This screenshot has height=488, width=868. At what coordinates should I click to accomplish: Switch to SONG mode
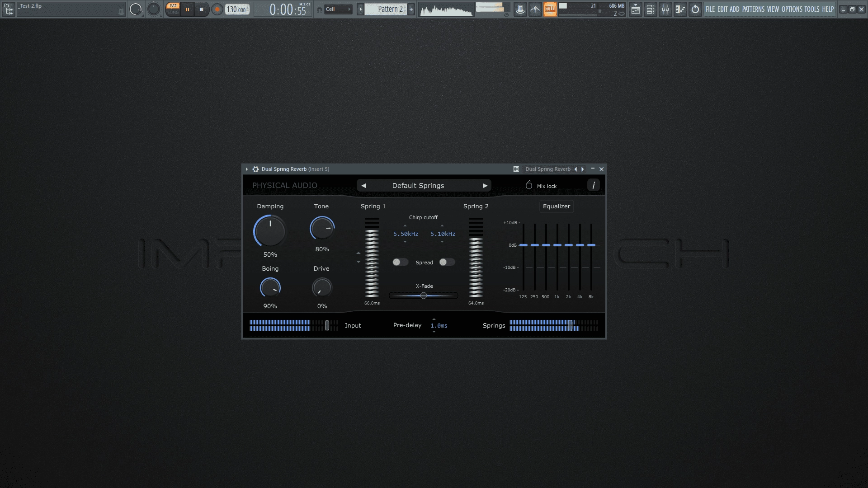173,13
